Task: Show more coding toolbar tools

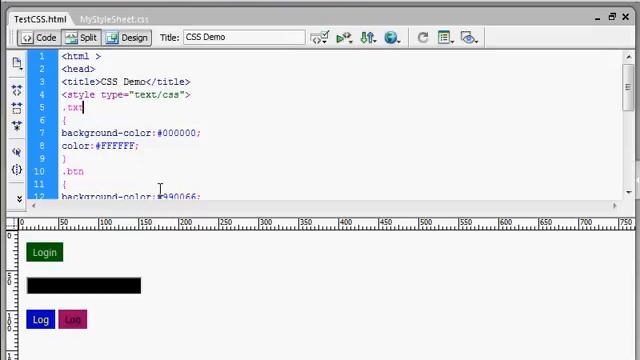Action: (x=19, y=199)
